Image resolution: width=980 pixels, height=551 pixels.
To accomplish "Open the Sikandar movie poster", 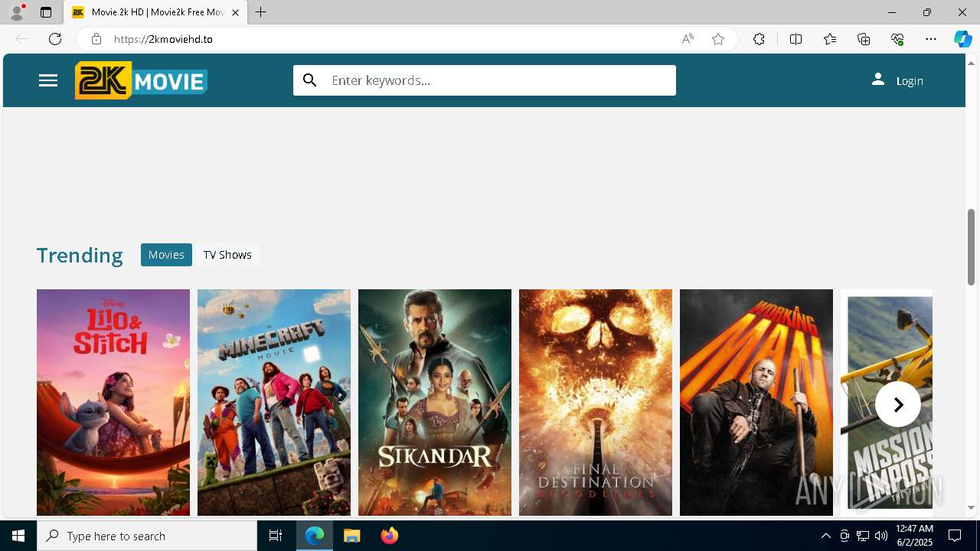I will click(x=435, y=403).
